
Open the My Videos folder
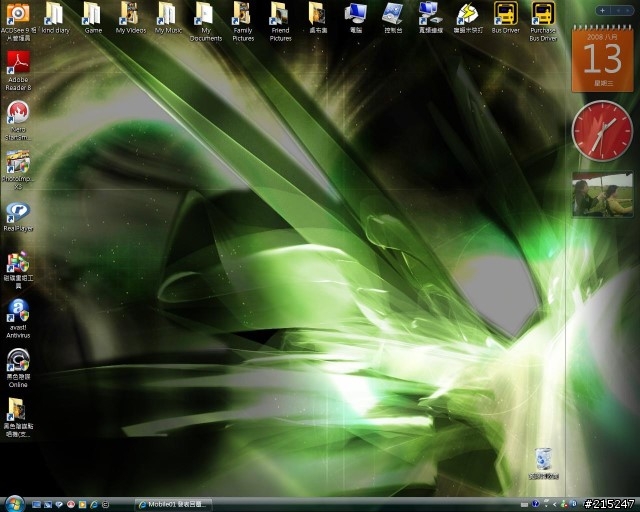pos(130,14)
